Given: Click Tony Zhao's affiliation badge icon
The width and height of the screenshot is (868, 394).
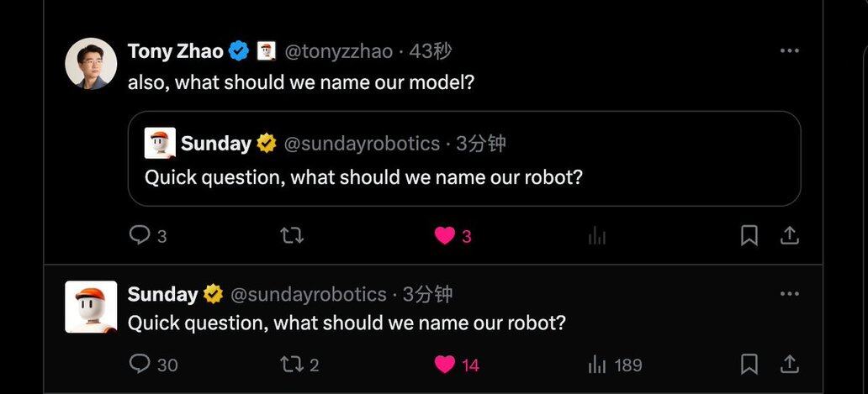Looking at the screenshot, I should (x=267, y=51).
